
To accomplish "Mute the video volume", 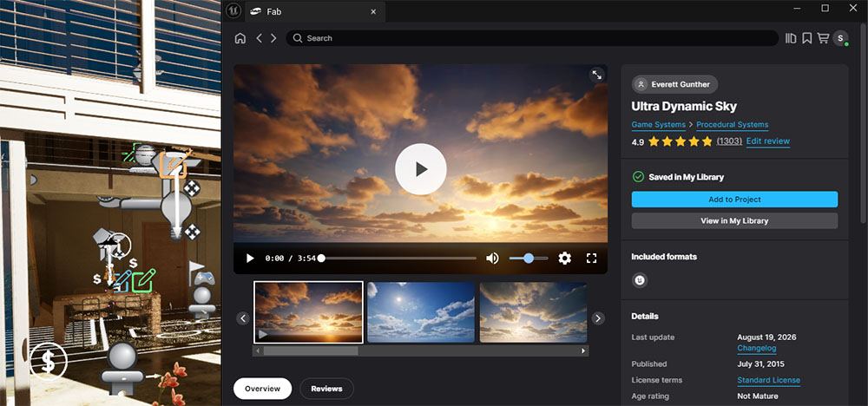I will click(492, 259).
